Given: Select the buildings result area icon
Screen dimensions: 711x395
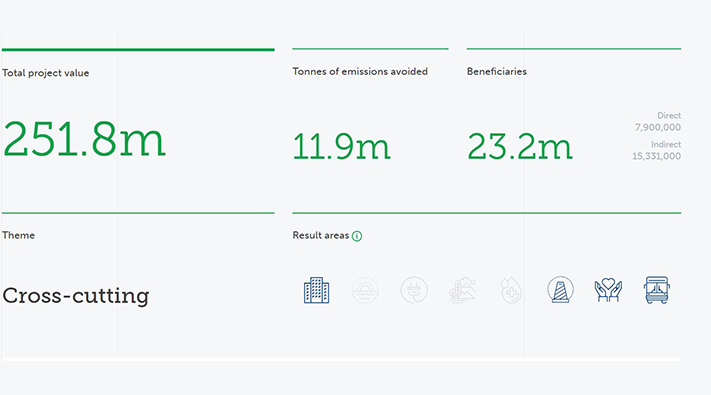Looking at the screenshot, I should [317, 290].
